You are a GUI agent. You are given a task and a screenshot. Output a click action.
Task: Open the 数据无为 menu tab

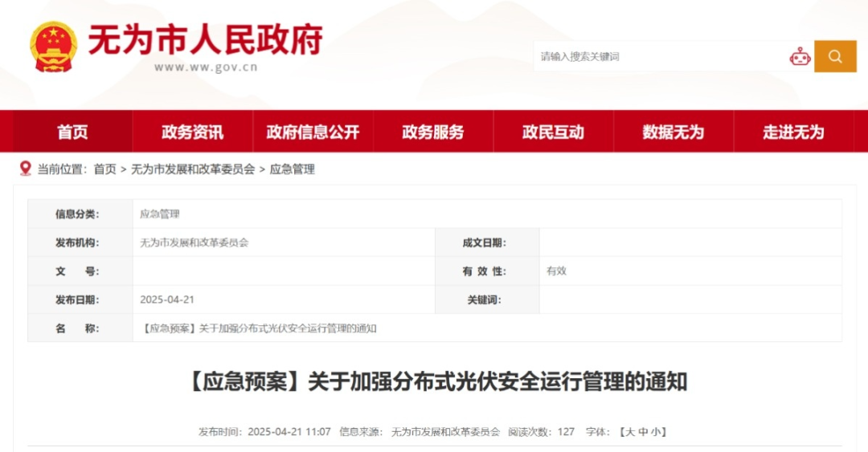pos(673,132)
